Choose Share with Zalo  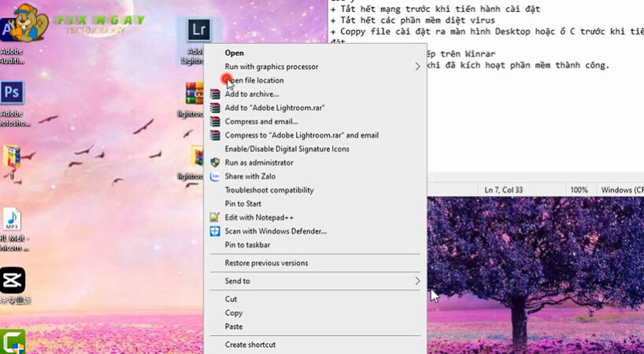click(316, 176)
